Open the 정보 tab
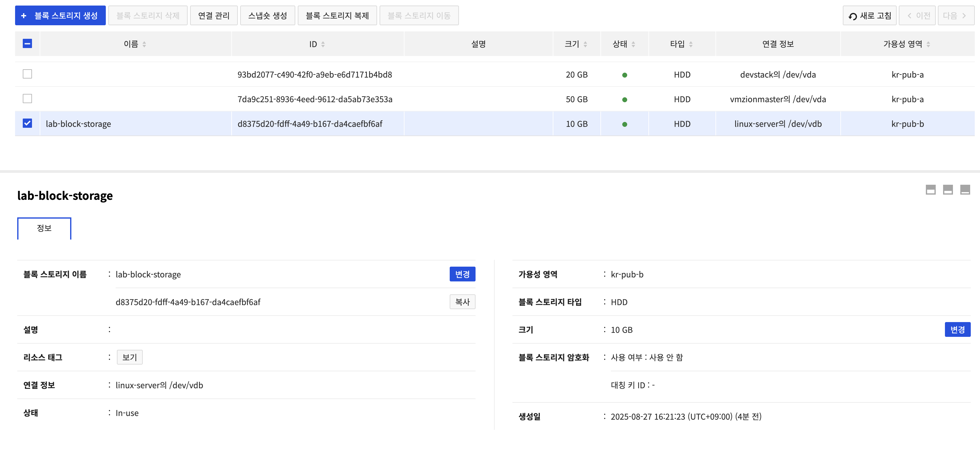This screenshot has height=452, width=980. tap(44, 228)
